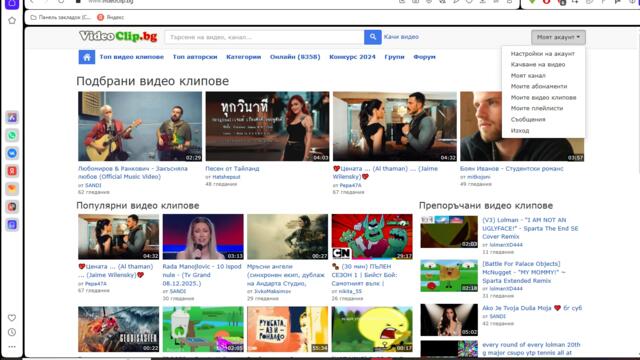
Task: Click Battle For Palace Objects McNugget title
Action: click(524, 272)
